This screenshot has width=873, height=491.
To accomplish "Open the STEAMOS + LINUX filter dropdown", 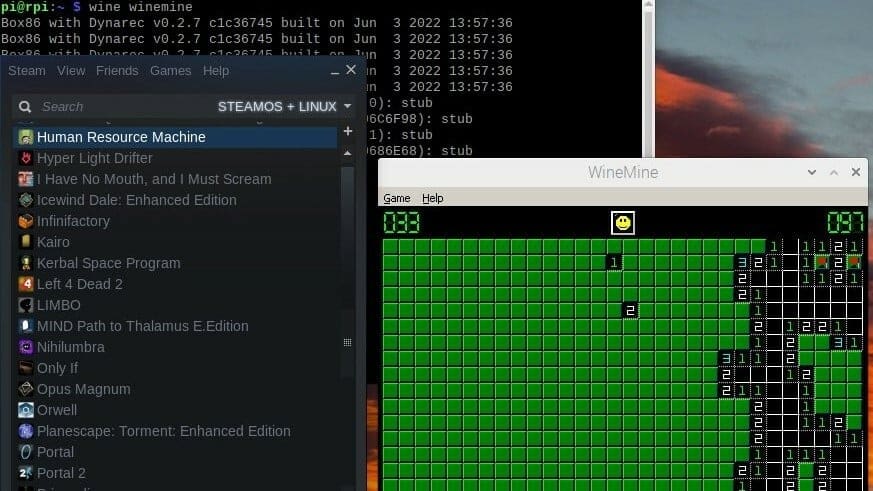I will pyautogui.click(x=285, y=106).
